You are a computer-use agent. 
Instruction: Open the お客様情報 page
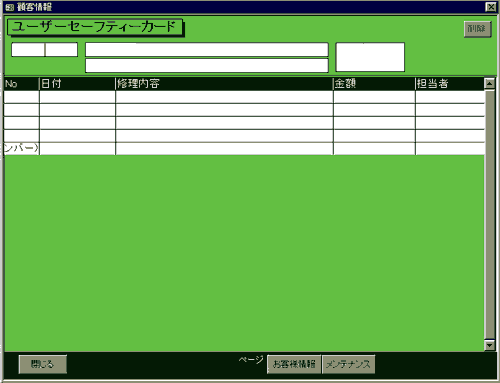[x=294, y=364]
